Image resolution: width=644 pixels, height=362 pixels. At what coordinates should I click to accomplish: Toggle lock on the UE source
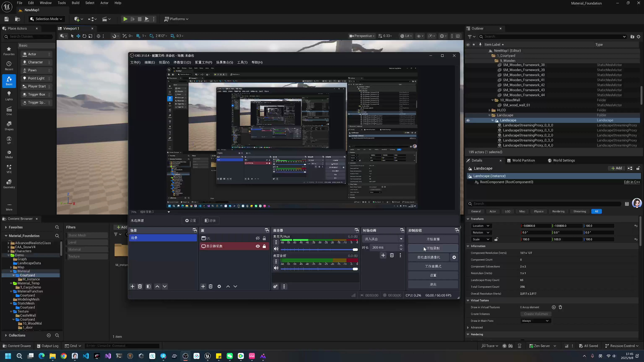[x=264, y=238]
